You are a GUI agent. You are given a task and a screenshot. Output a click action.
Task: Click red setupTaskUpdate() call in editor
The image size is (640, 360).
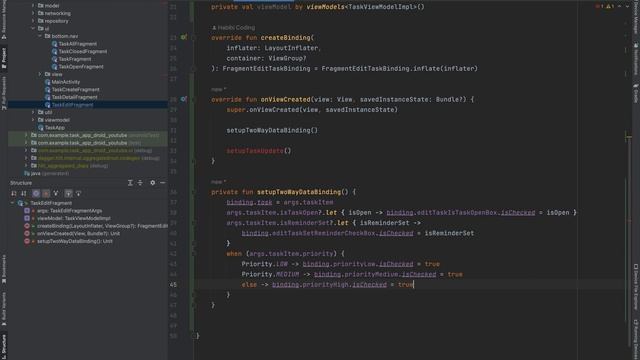[259, 151]
